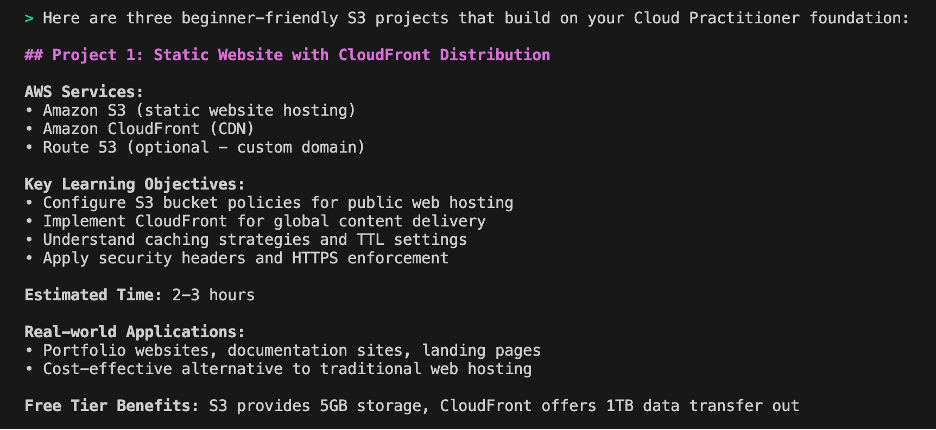Click the hash marks before Project 1
This screenshot has width=936, height=430.
pos(33,55)
